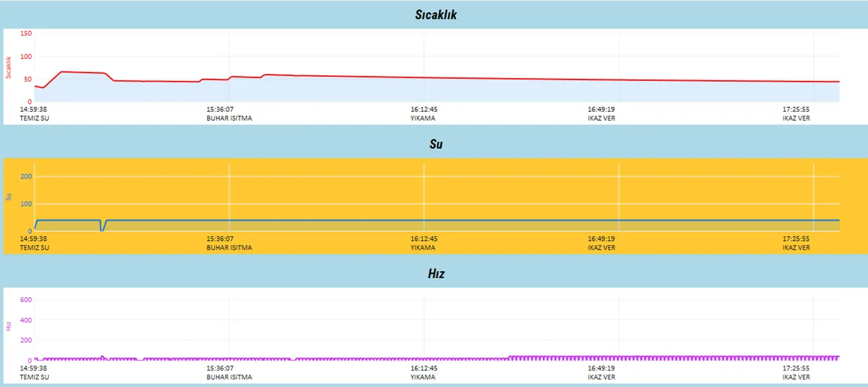Click the temperature peak on the red line

[62, 71]
